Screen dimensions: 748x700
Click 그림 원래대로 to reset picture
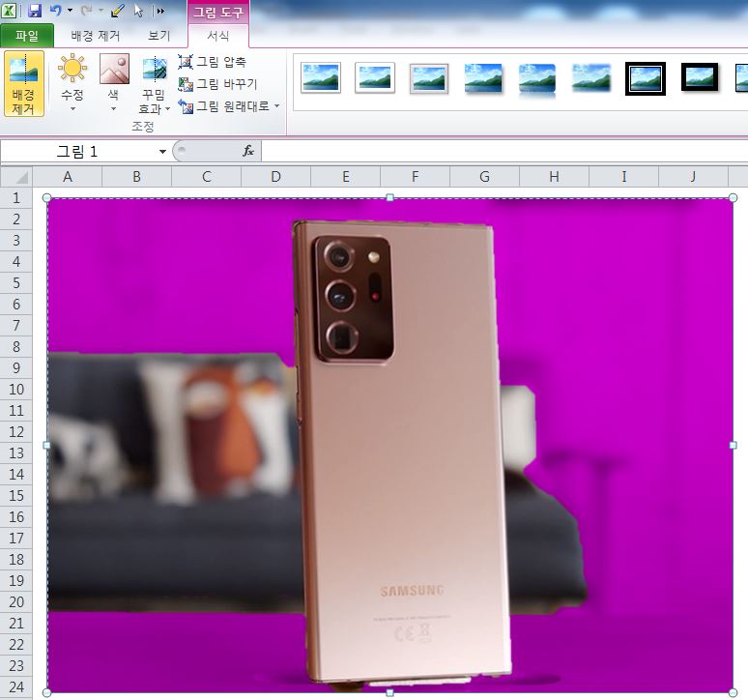pyautogui.click(x=224, y=106)
